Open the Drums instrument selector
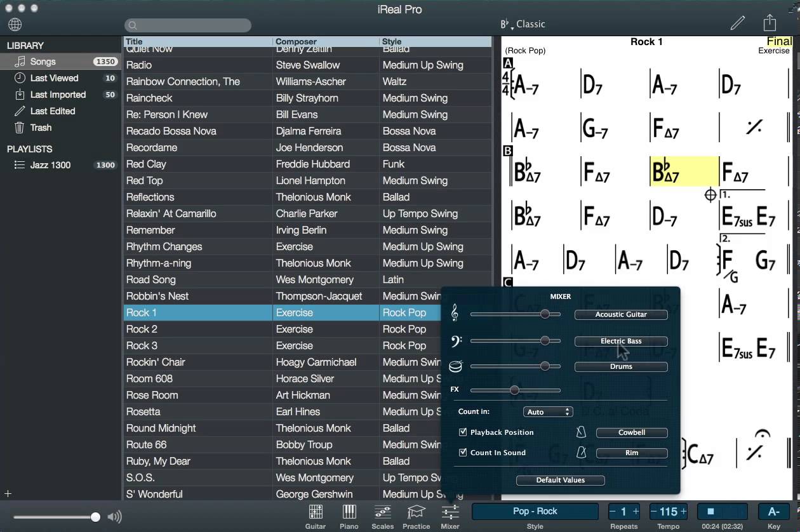 621,366
